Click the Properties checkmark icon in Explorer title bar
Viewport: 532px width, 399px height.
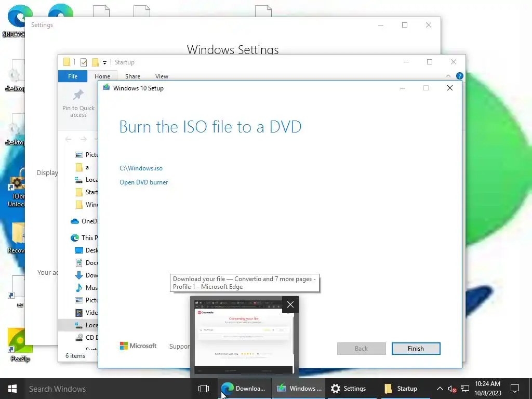click(84, 62)
